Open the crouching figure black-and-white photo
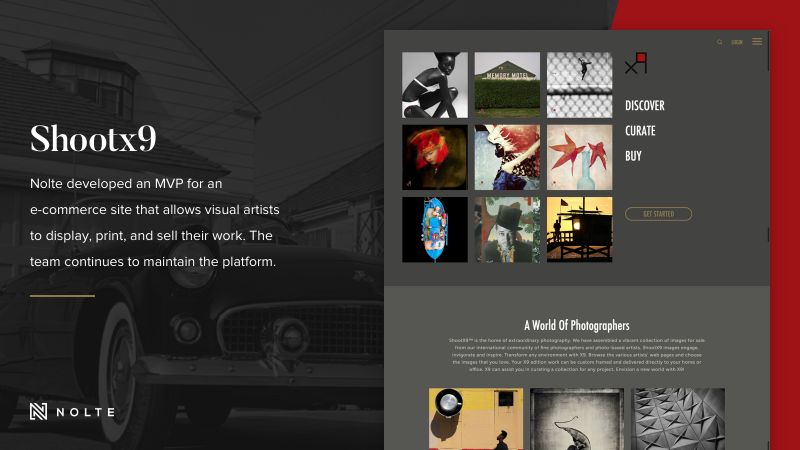 pos(435,85)
